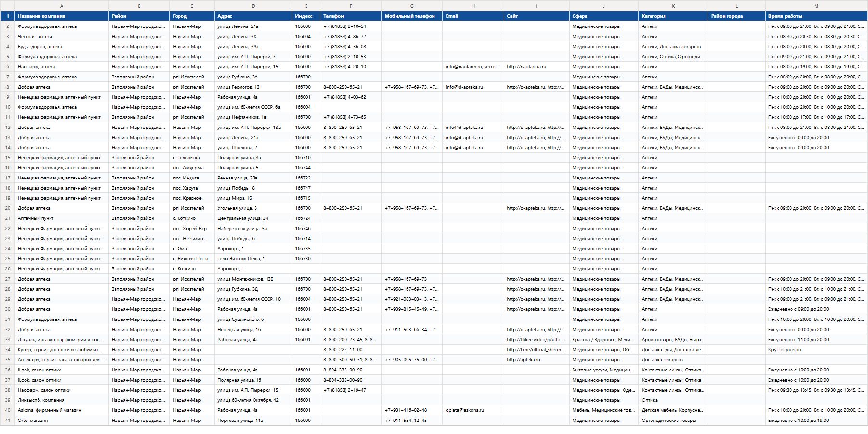Viewport: 868px width, 434px height.
Task: Click the 'Мобильный телефон' header cell
Action: tap(412, 16)
